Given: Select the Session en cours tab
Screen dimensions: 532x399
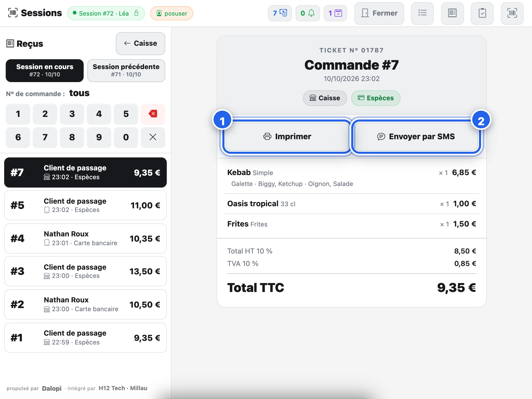Looking at the screenshot, I should pyautogui.click(x=45, y=70).
